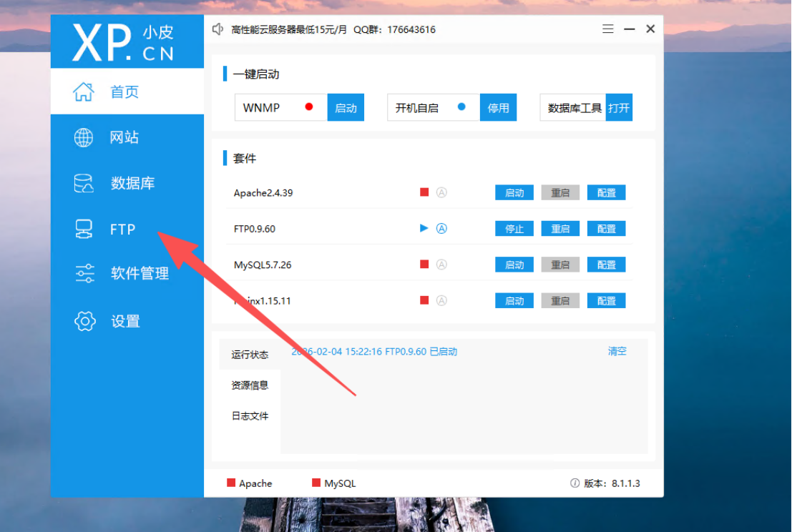Toggle auto-start circle icon for FTP0.9.60
The width and height of the screenshot is (792, 532).
click(441, 228)
